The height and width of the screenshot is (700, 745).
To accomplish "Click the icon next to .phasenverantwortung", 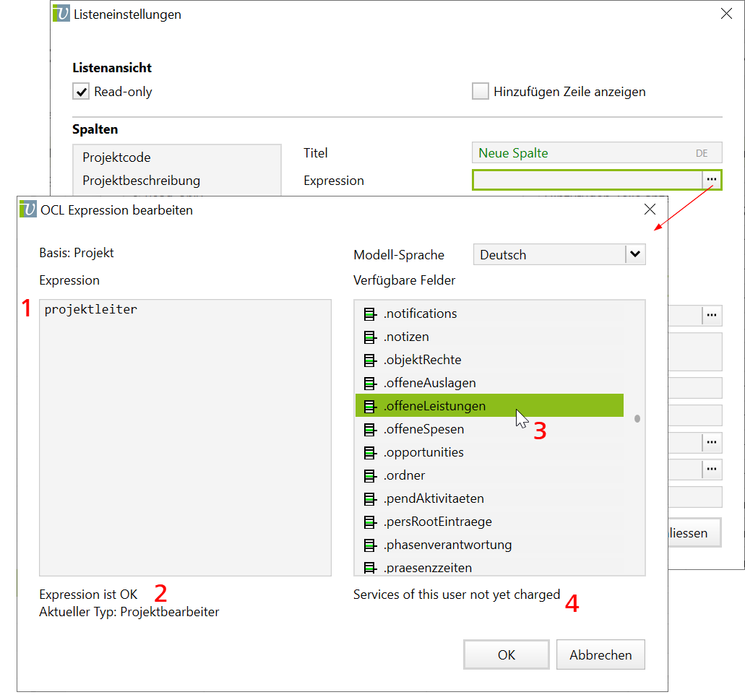I will (x=369, y=545).
